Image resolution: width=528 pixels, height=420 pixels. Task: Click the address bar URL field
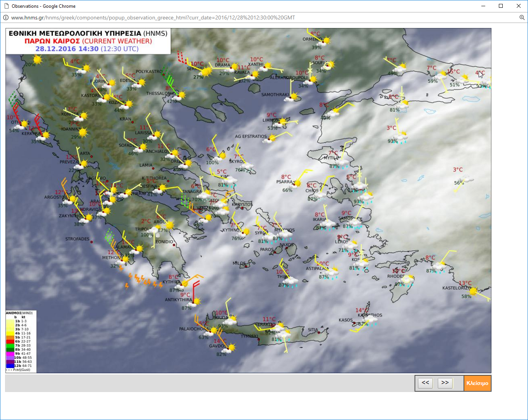[x=153, y=17]
